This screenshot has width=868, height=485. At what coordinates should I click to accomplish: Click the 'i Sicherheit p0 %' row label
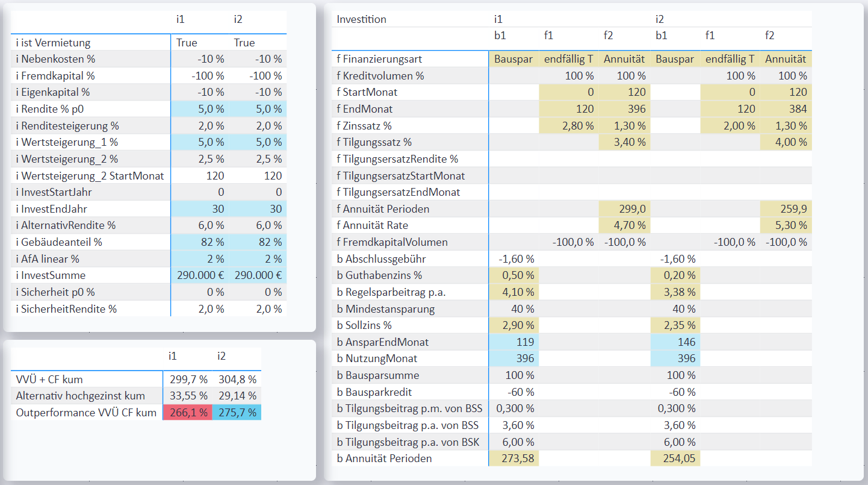click(55, 292)
